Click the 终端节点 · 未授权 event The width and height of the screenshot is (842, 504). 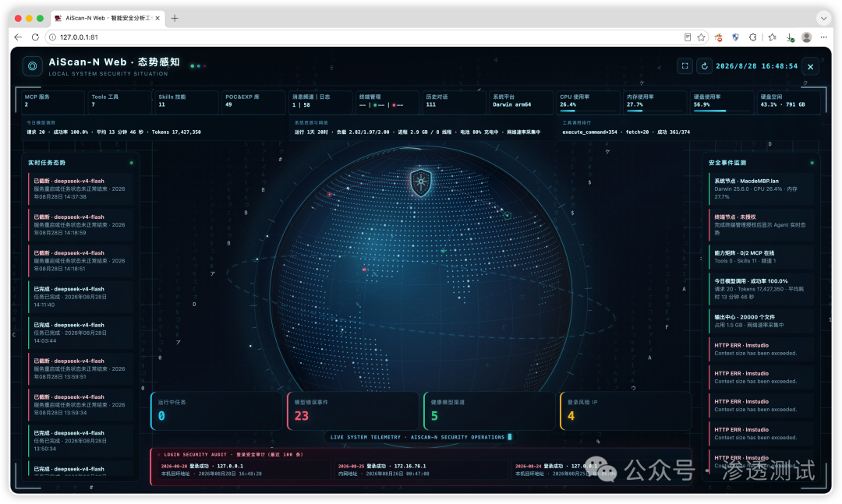761,225
